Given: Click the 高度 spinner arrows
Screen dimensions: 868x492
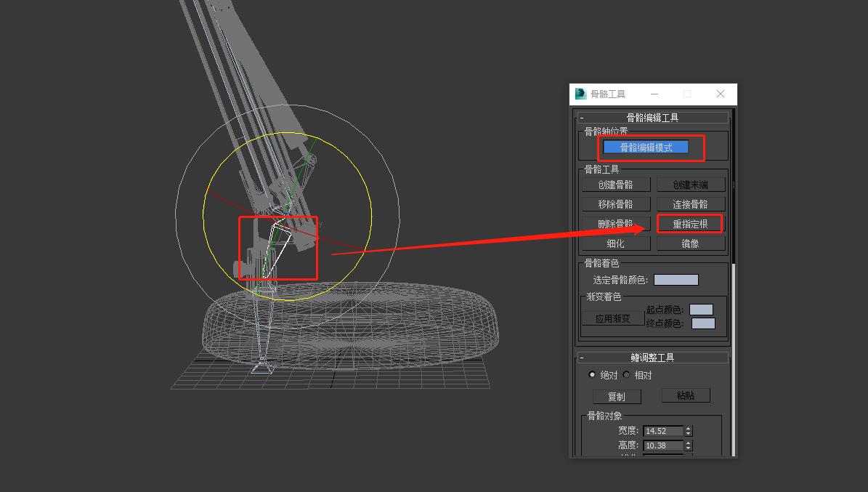Looking at the screenshot, I should point(689,445).
